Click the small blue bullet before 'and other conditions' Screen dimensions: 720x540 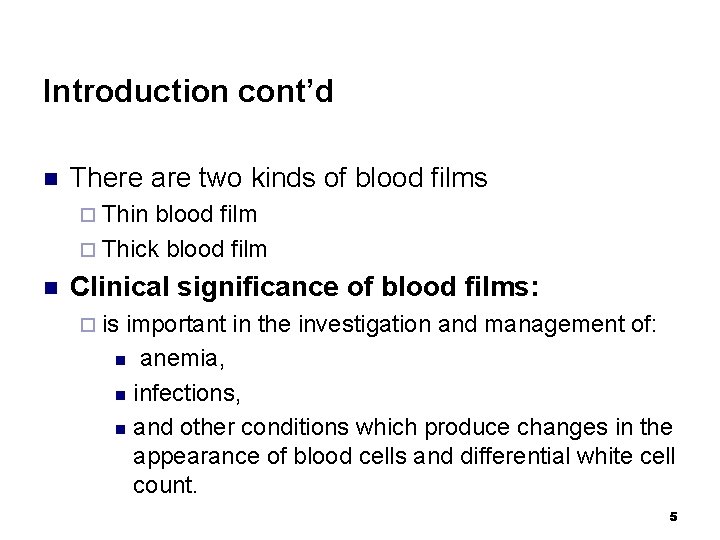(120, 430)
